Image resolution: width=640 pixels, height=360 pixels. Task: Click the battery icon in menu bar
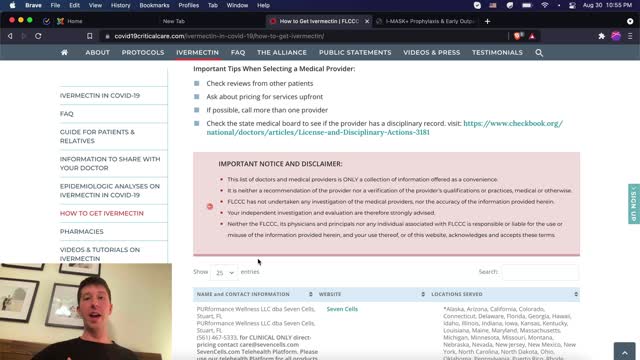pyautogui.click(x=527, y=5)
